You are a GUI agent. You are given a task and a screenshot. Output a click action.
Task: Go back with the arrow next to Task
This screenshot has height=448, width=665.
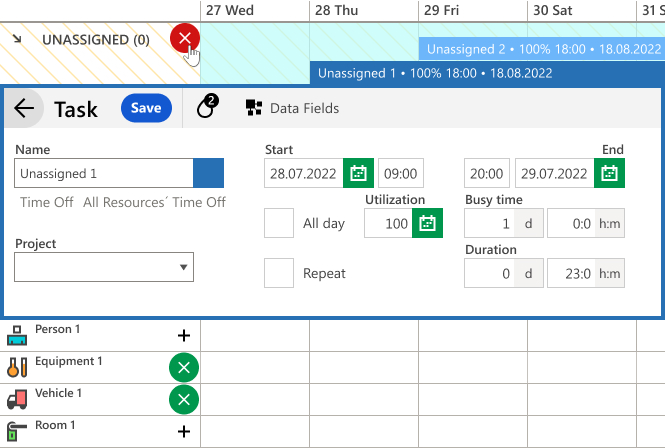pyautogui.click(x=24, y=108)
